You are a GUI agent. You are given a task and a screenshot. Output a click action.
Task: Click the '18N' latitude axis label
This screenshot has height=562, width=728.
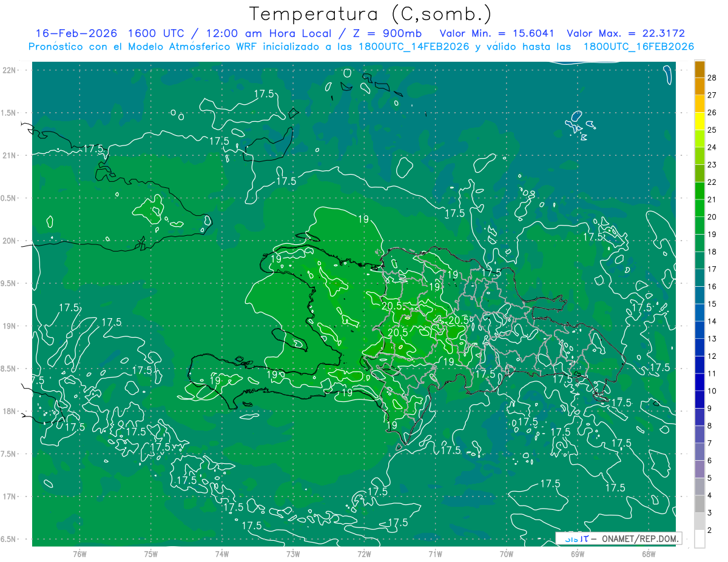[9, 412]
